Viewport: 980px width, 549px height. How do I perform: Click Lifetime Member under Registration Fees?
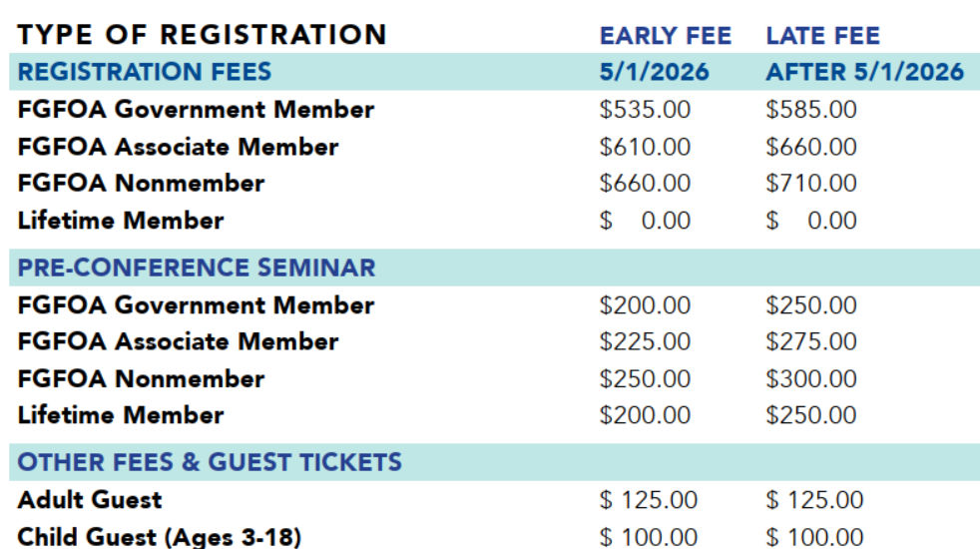tap(121, 221)
